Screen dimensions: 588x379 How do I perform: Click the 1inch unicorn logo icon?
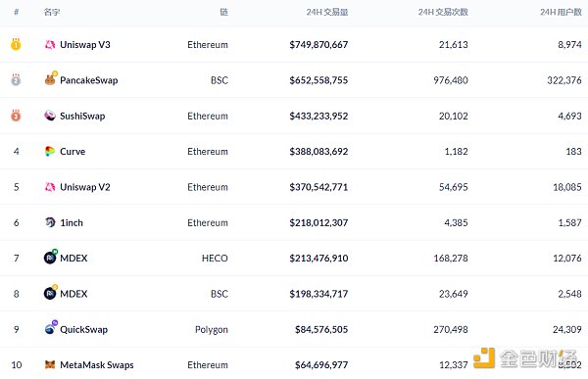[50, 222]
